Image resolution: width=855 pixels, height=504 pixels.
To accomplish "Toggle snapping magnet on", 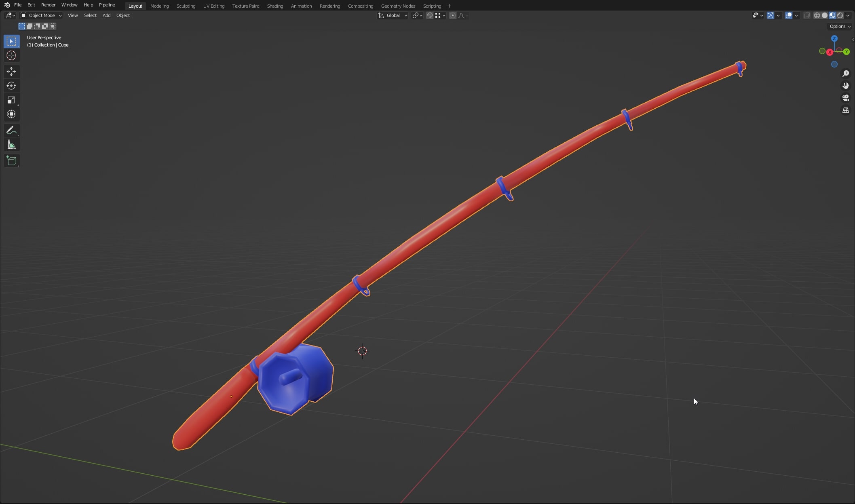I will pos(430,15).
